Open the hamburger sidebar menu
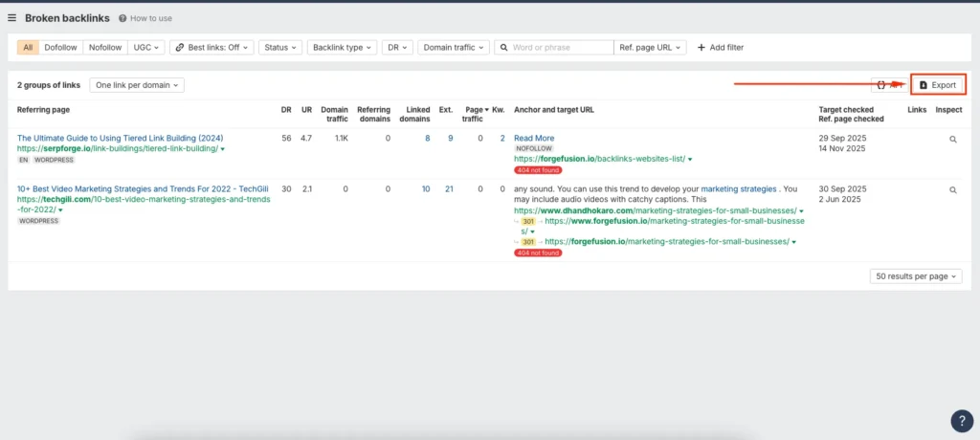 pos(12,18)
